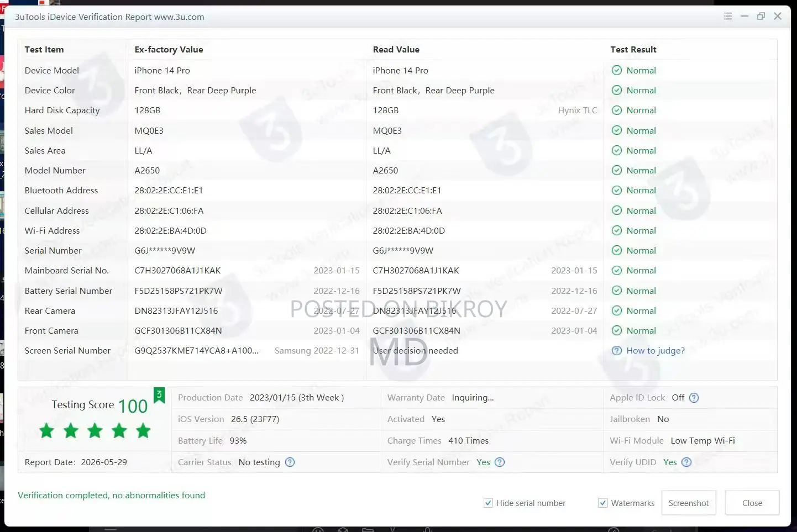Click 'A2650' in the Read Value column
797x532 pixels.
[386, 170]
